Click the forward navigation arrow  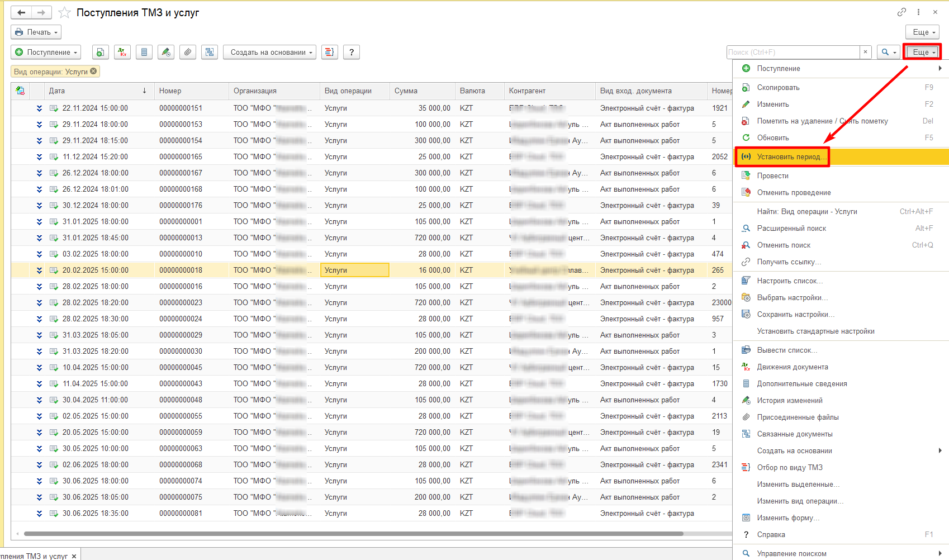(41, 12)
